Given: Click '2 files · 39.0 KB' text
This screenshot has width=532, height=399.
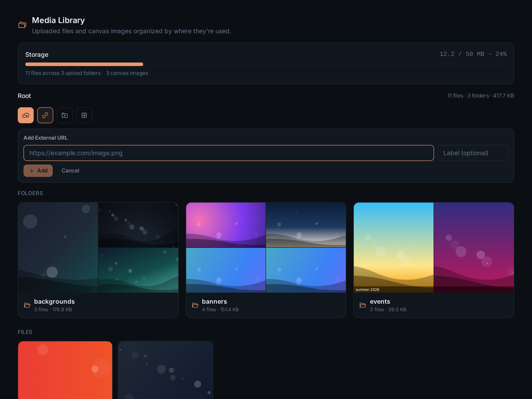Looking at the screenshot, I should click(388, 309).
